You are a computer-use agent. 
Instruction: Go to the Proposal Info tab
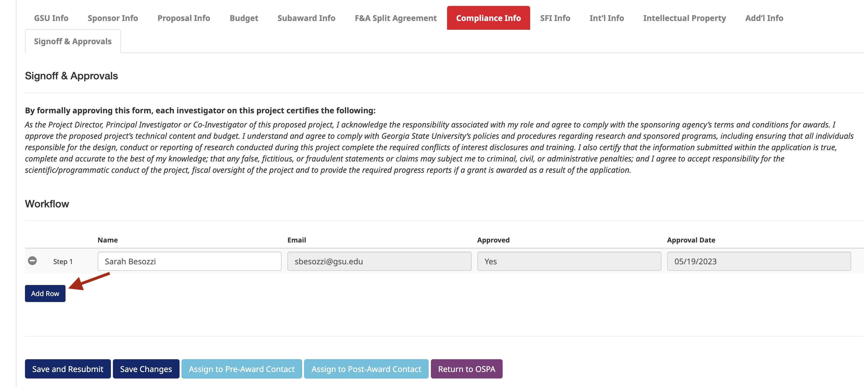point(184,18)
